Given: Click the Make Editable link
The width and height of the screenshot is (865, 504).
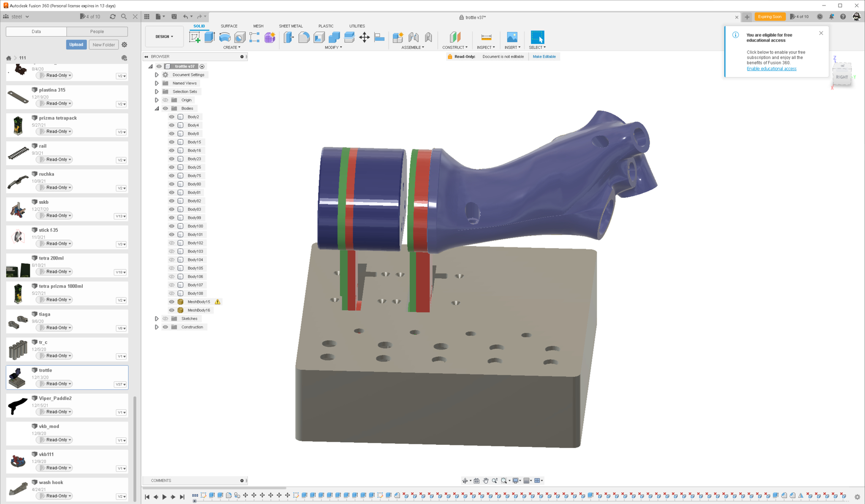Looking at the screenshot, I should point(544,57).
